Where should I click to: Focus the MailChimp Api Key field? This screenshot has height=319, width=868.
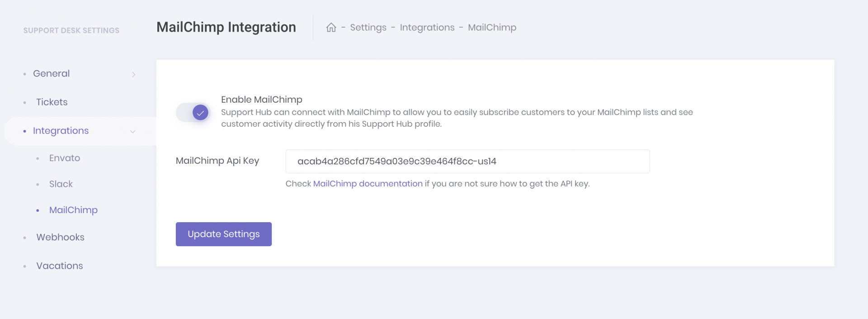467,162
